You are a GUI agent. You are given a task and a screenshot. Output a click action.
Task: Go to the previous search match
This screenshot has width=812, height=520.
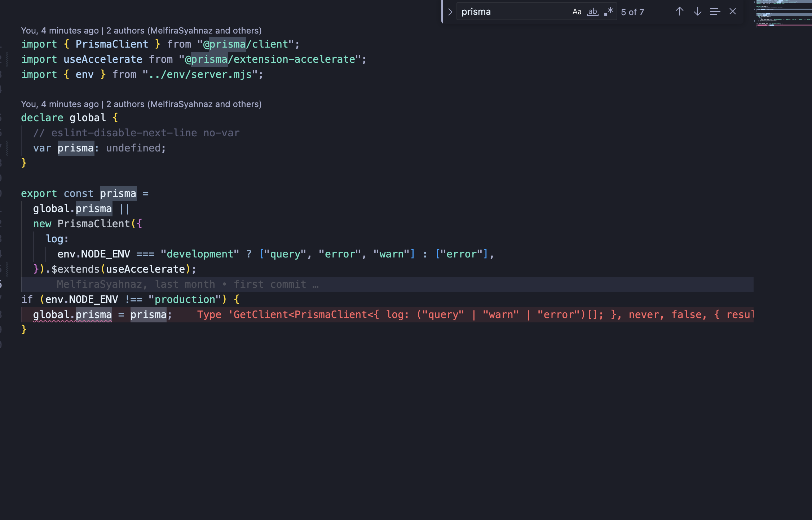coord(679,12)
